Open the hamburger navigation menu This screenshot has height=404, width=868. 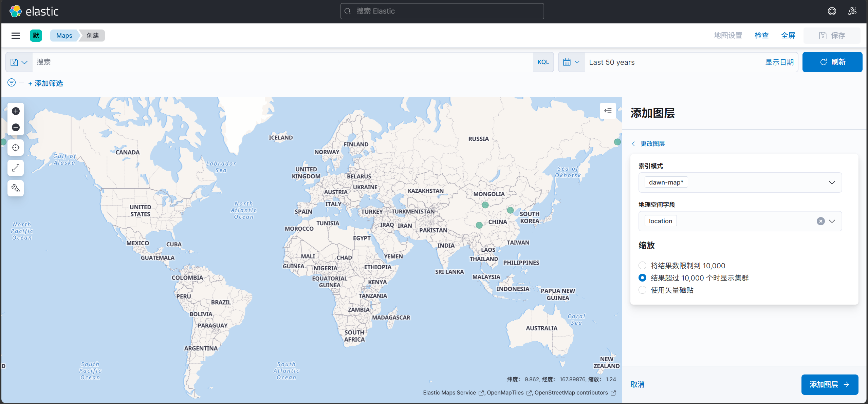(x=16, y=36)
